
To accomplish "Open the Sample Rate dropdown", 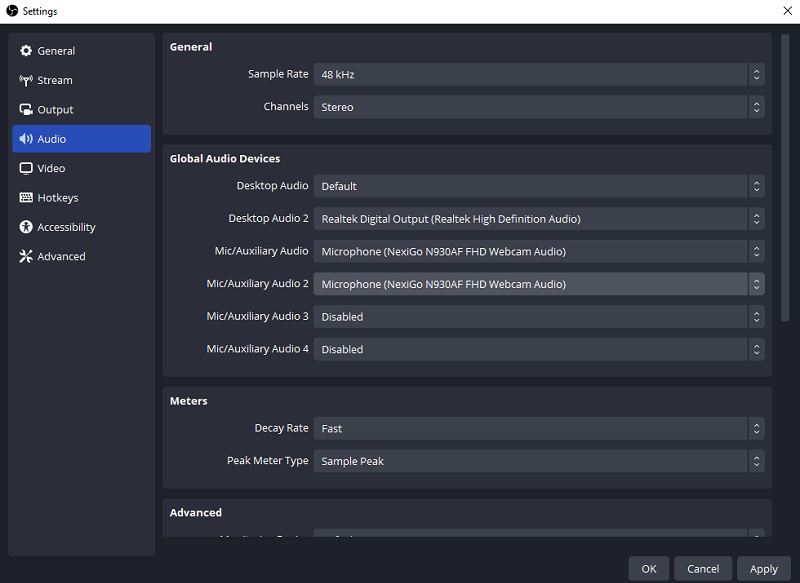I will (x=538, y=73).
